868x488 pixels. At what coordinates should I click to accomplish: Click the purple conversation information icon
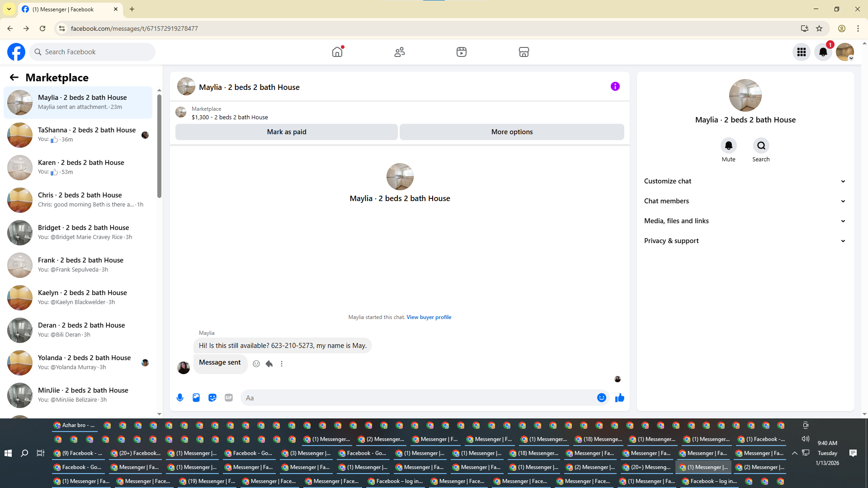[615, 86]
